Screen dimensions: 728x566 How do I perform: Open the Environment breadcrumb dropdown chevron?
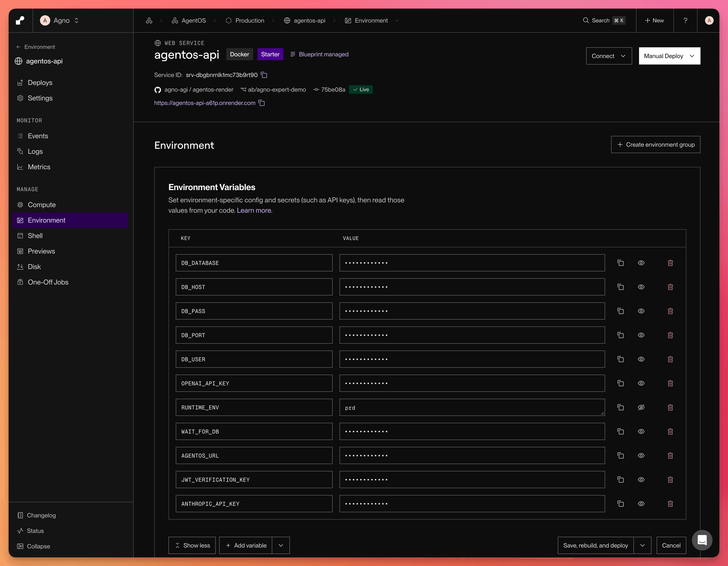pyautogui.click(x=397, y=20)
